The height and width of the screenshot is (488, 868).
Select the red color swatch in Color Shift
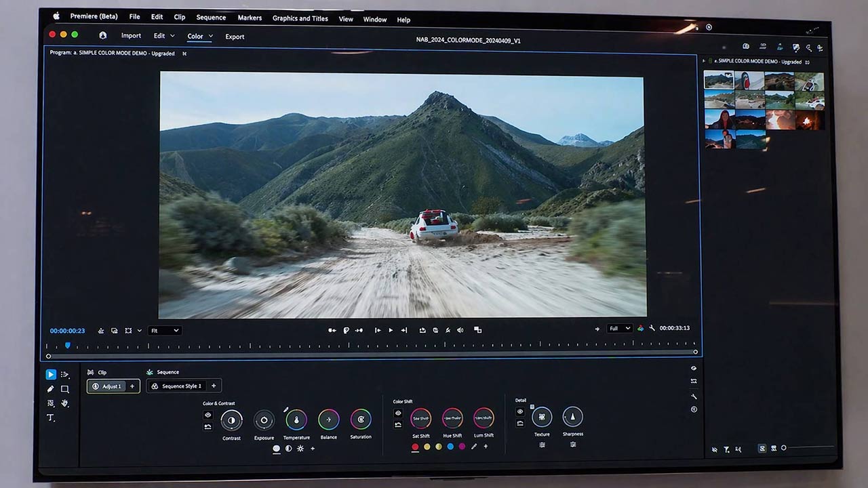click(x=415, y=447)
